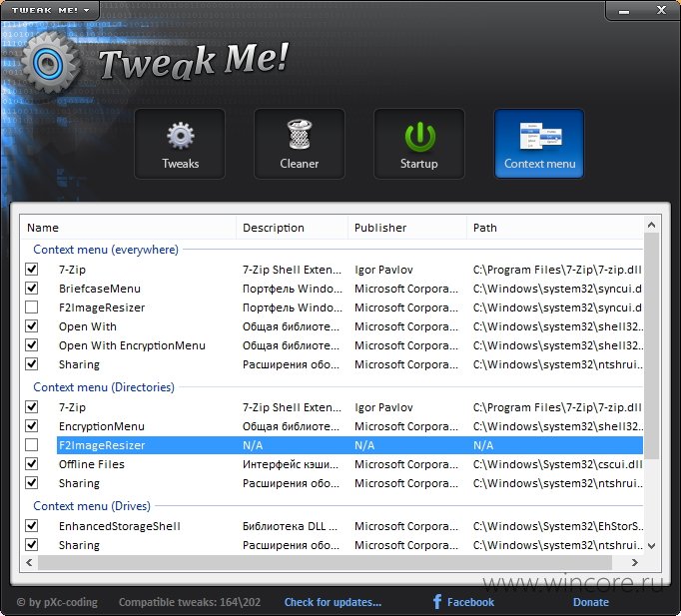Viewport: 681px width, 616px height.
Task: Collapse the Context menu (Directories) group
Action: 104,387
